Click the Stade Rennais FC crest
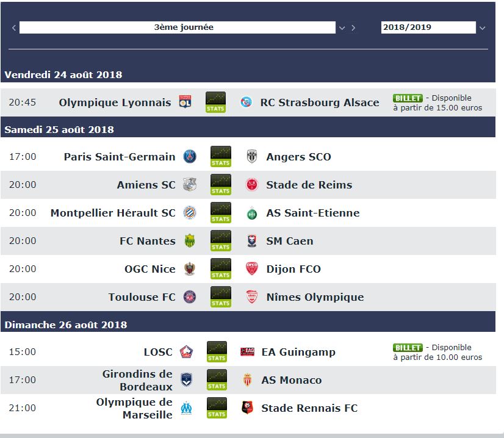The width and height of the screenshot is (504, 438). click(x=247, y=407)
